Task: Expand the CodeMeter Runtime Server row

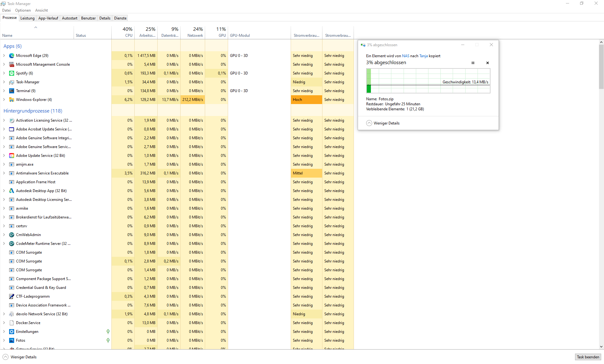Action: (4, 244)
